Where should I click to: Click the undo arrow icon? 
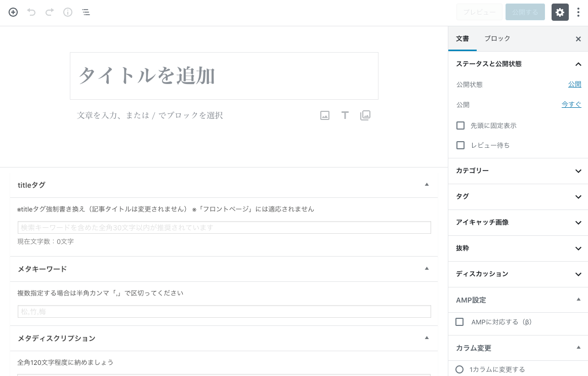31,12
